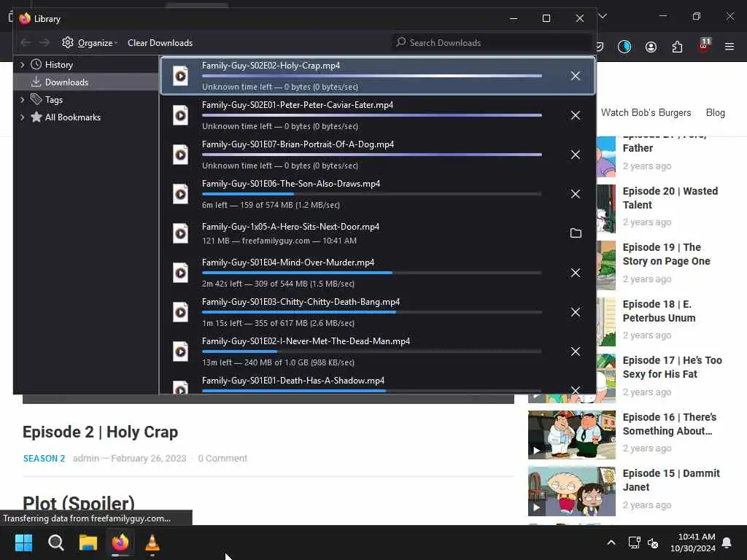
Task: Click the file icon for The-Son-Also-Draws.mp4
Action: coord(181,194)
